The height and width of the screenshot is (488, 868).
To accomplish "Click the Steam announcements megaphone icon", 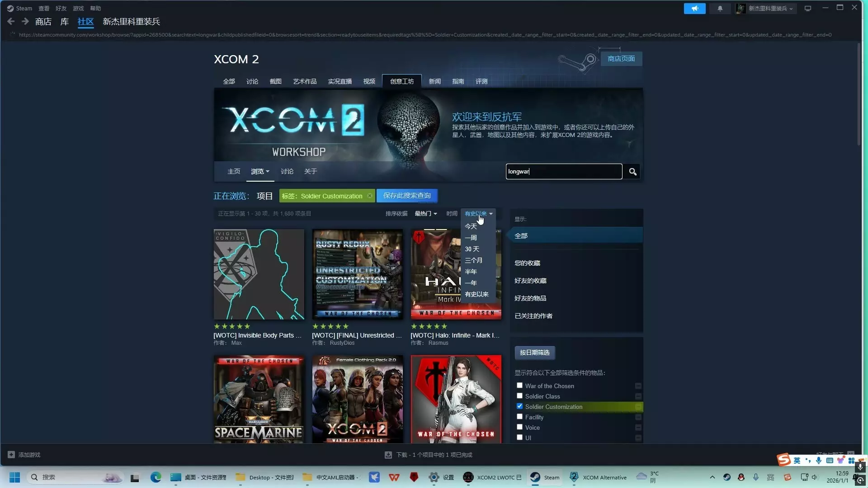I will [694, 8].
